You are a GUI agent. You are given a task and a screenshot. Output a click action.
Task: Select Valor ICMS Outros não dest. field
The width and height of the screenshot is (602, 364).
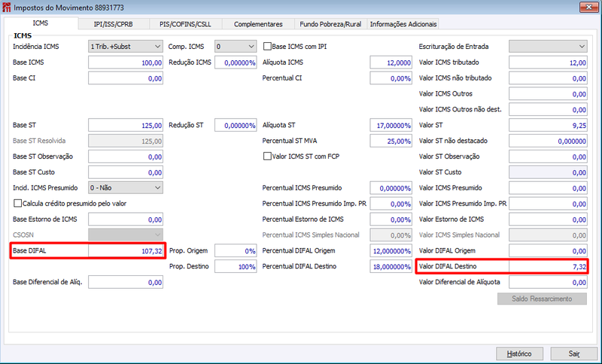click(548, 110)
